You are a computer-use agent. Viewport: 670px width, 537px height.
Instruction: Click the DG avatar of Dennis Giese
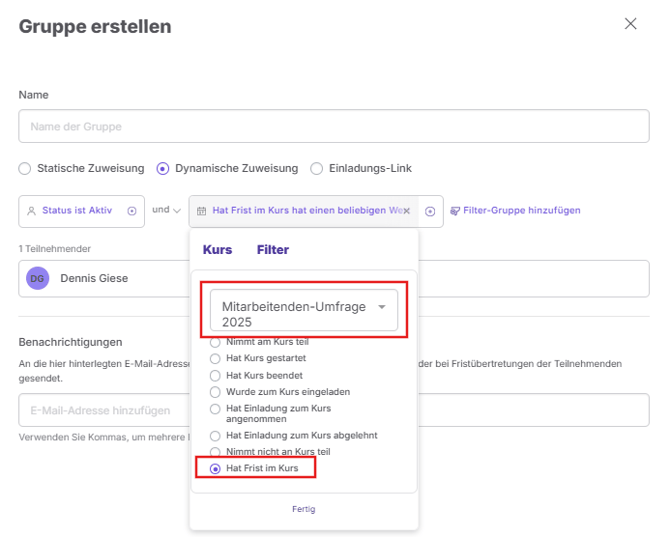pyautogui.click(x=38, y=278)
